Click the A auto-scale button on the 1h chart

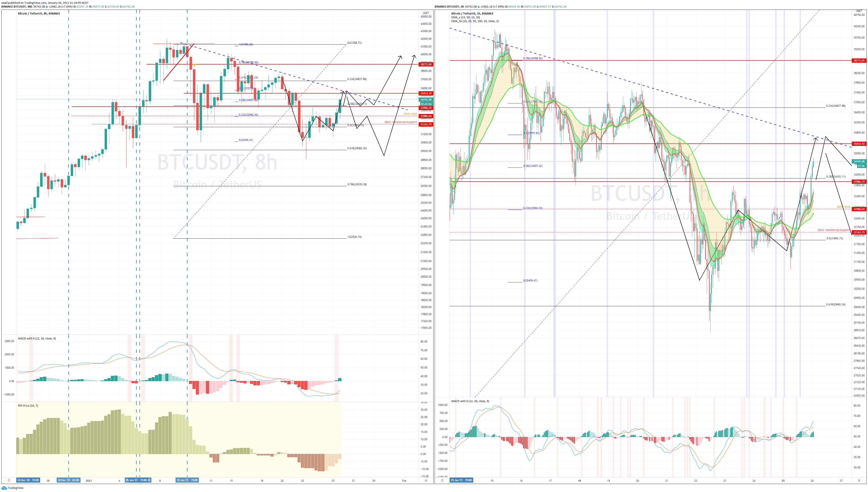click(x=859, y=480)
